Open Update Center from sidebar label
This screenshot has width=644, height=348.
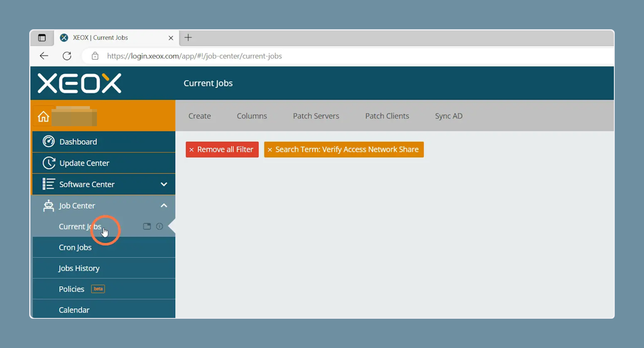coord(84,163)
